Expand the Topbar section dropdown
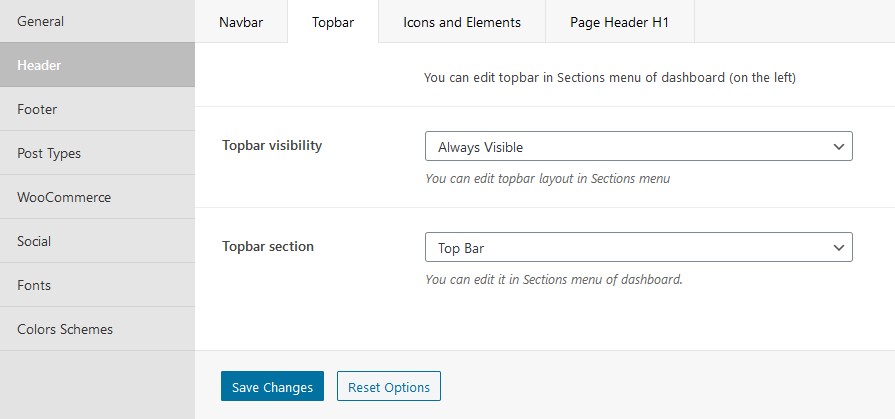895x419 pixels. (x=639, y=247)
